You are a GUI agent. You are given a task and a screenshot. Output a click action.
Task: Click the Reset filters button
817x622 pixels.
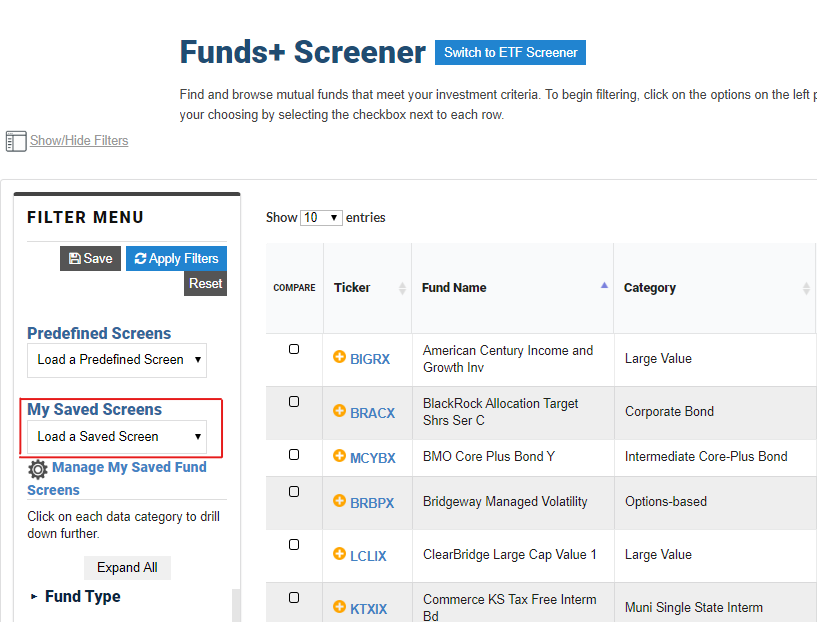tap(205, 283)
